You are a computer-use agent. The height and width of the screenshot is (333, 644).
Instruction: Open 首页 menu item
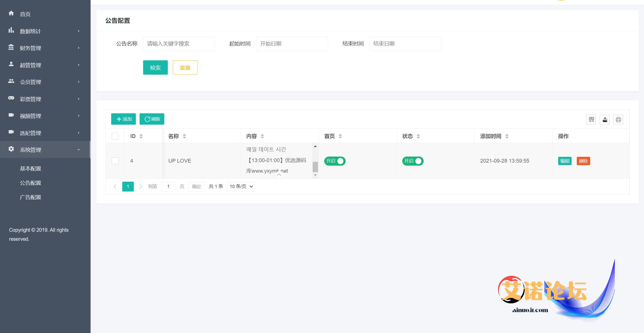[25, 14]
